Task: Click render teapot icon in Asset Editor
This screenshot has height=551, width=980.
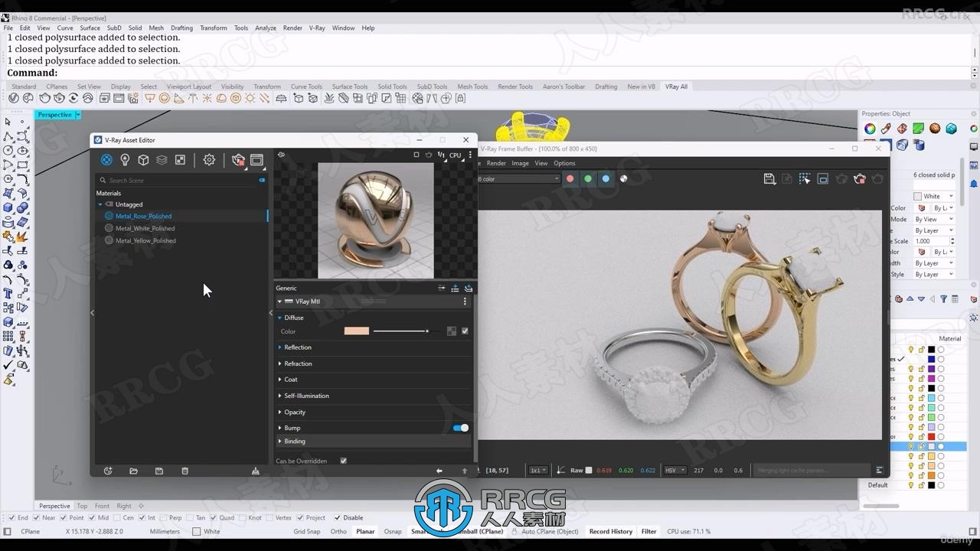Action: (x=238, y=160)
